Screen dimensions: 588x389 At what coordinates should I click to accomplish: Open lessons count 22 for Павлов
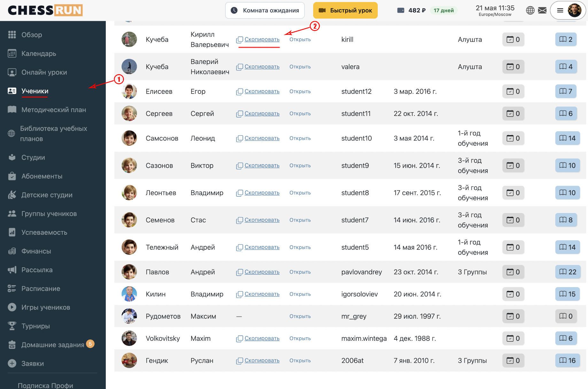point(568,272)
